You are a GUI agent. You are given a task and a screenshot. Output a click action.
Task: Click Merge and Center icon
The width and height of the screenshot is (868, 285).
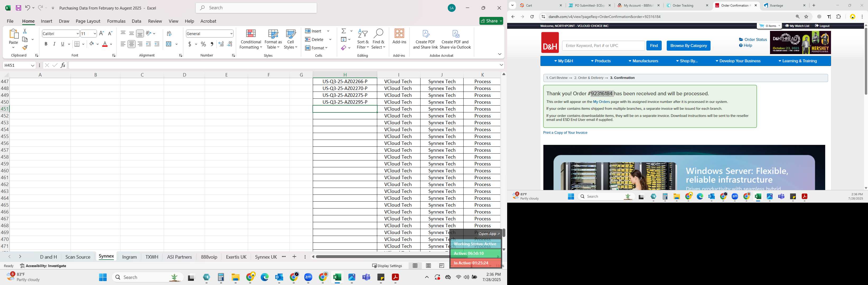coord(169,44)
